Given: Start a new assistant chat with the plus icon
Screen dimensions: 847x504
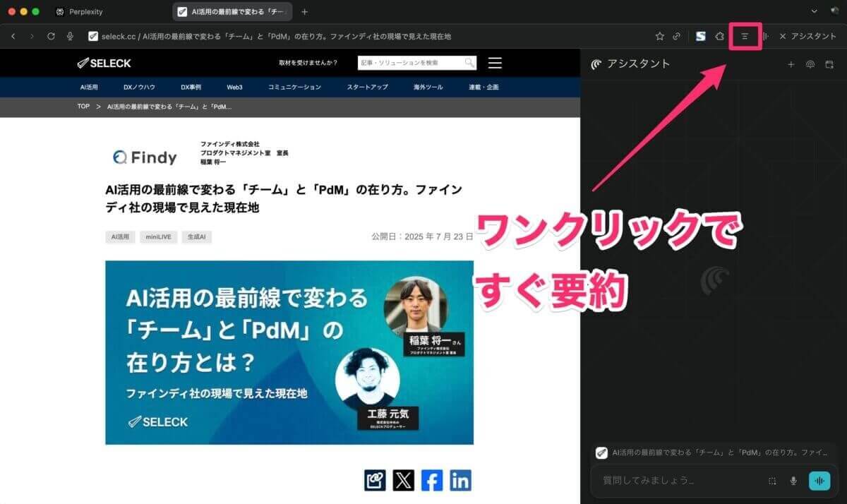Looking at the screenshot, I should pos(791,64).
